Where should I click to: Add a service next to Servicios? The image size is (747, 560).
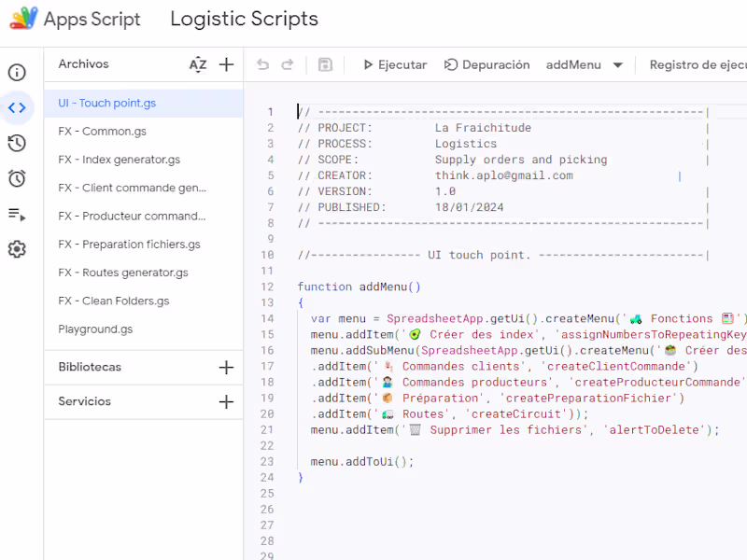point(226,402)
